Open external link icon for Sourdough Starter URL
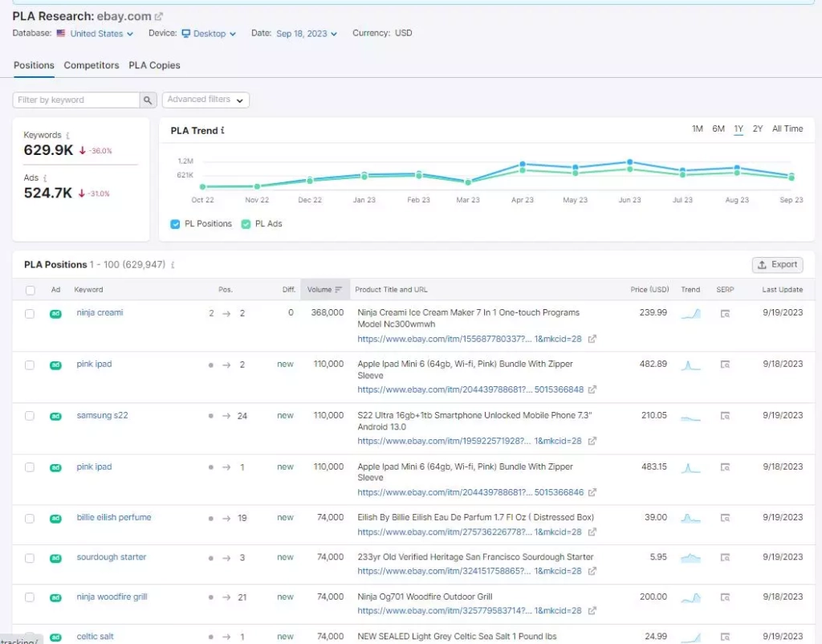 coord(592,571)
